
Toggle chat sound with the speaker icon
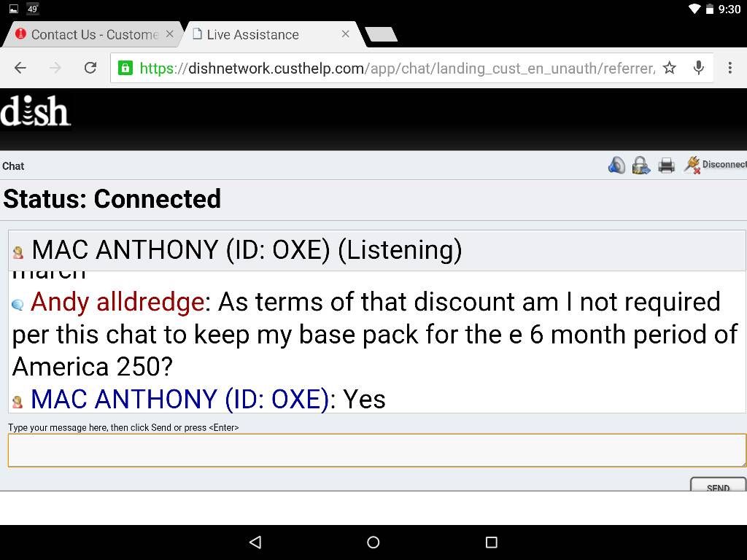(x=616, y=166)
